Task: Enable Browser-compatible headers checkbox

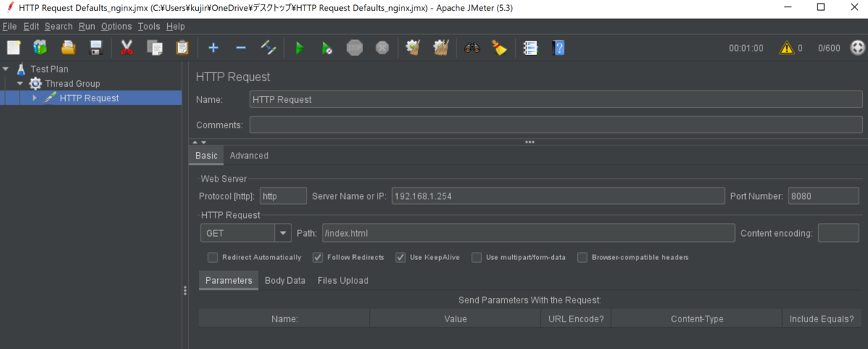Action: click(582, 257)
